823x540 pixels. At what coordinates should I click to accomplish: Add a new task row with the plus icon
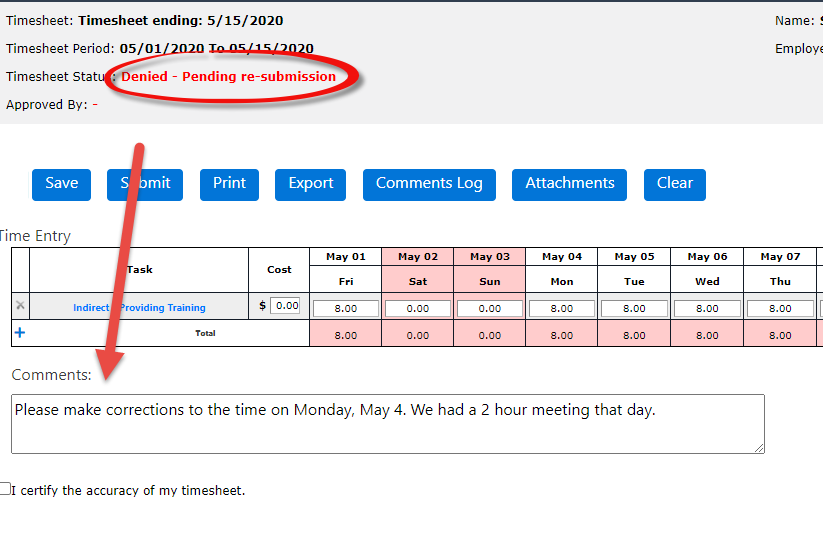(x=20, y=333)
